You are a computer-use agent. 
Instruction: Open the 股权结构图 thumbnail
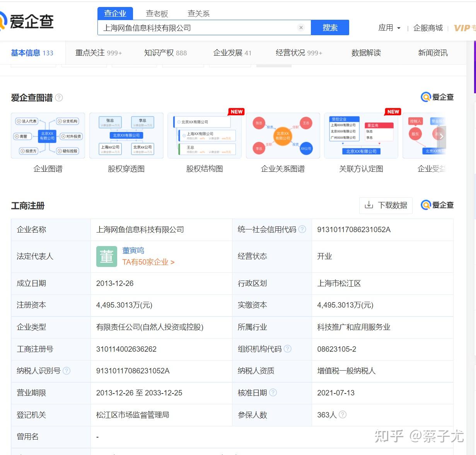click(x=205, y=136)
